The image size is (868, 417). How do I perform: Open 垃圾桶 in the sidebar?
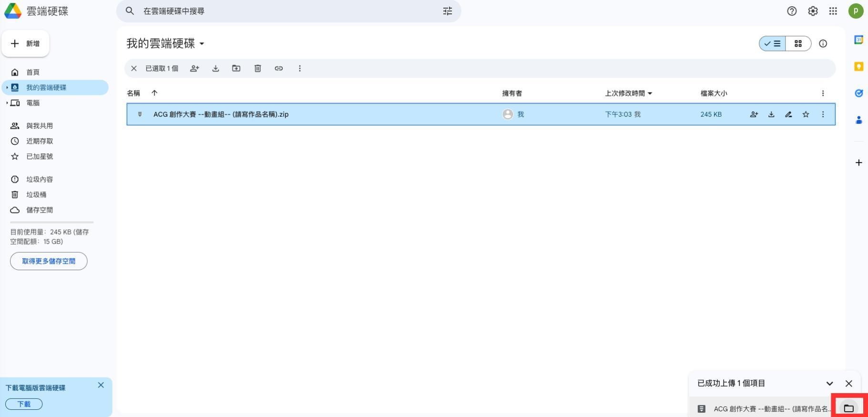36,194
